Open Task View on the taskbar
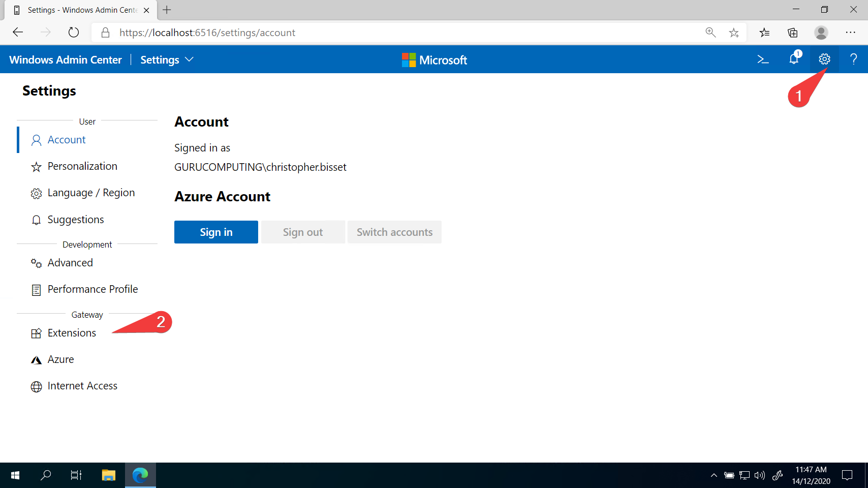 [76, 475]
